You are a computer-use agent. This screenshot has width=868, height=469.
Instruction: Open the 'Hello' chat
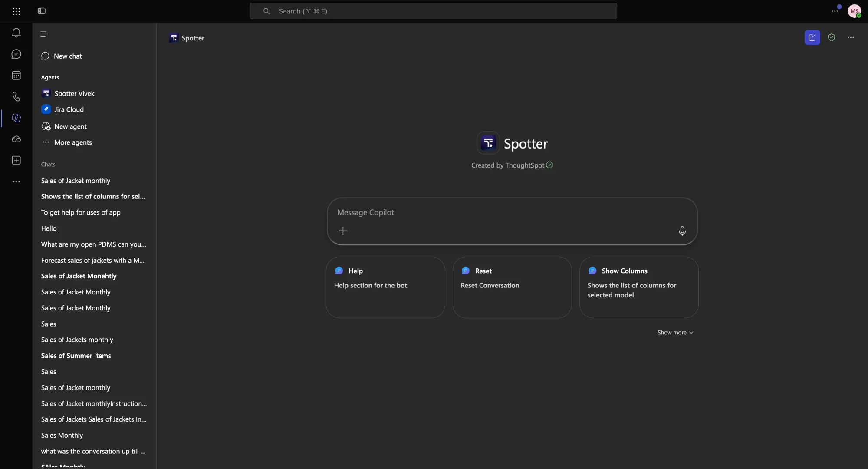point(49,228)
